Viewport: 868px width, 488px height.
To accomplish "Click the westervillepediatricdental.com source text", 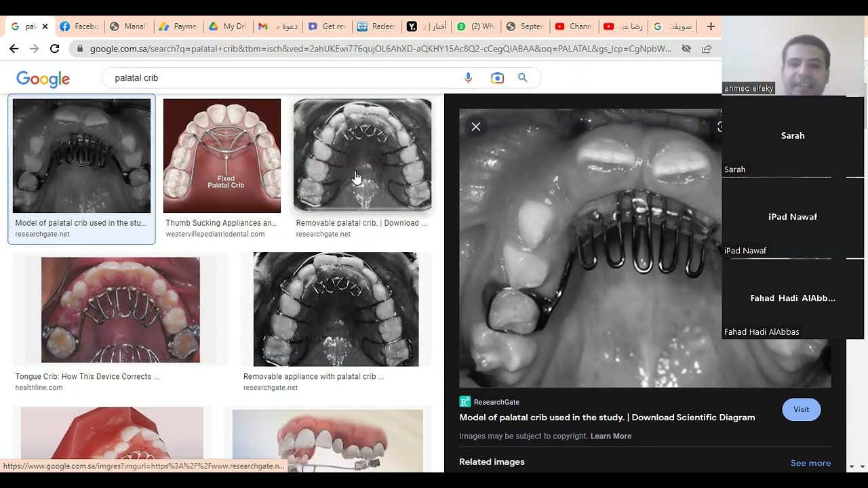I will coord(215,234).
